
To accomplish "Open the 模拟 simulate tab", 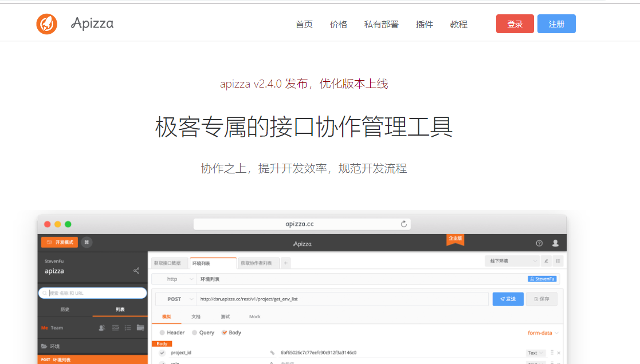I will pyautogui.click(x=167, y=316).
